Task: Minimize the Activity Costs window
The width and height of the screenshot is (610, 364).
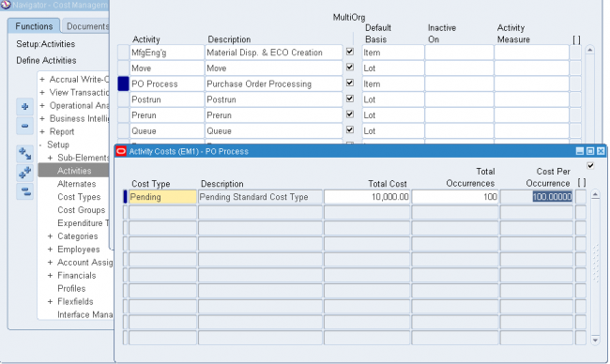Action: [x=580, y=151]
